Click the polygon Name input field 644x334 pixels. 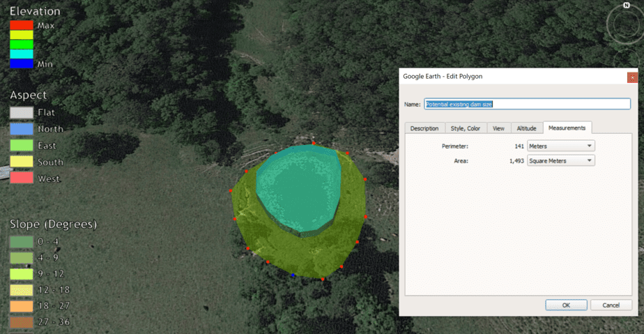[x=527, y=104]
